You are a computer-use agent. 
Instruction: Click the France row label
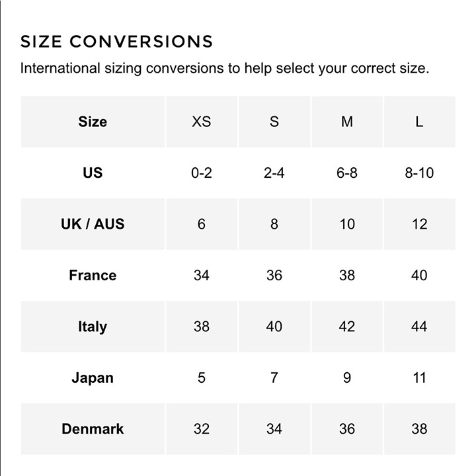pos(93,275)
